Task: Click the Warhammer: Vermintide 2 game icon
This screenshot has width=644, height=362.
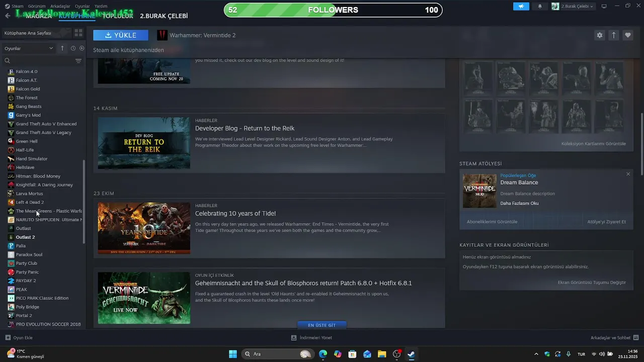Action: 162,35
